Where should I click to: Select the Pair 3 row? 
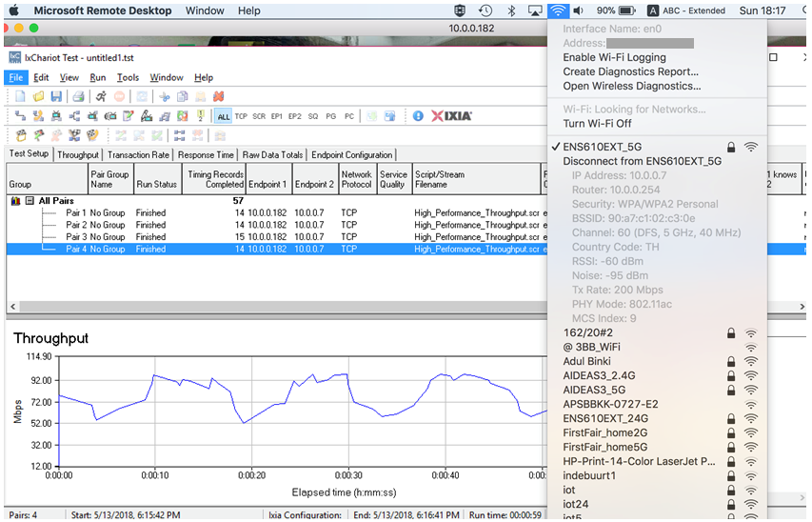(276, 237)
